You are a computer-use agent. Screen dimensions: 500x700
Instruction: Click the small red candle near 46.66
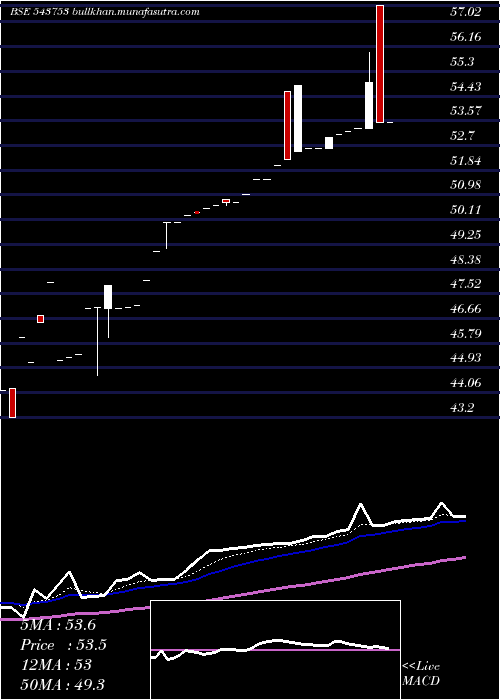point(41,319)
